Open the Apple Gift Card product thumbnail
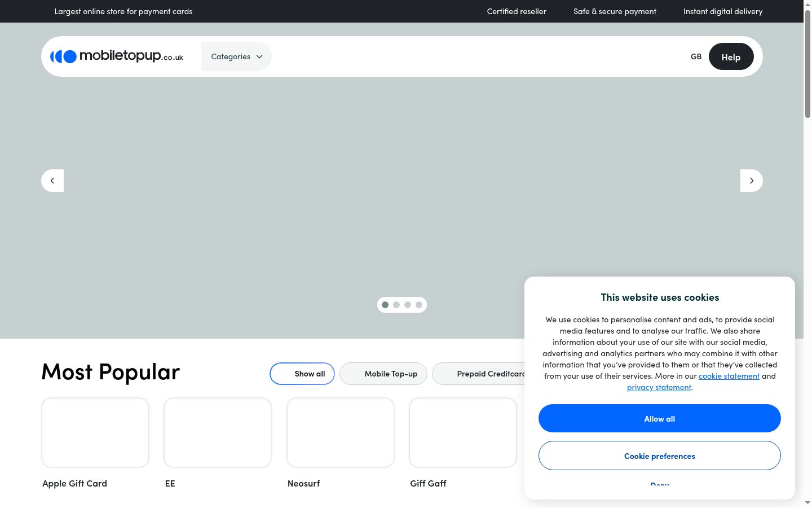Viewport: 812px width, 508px height. (95, 432)
